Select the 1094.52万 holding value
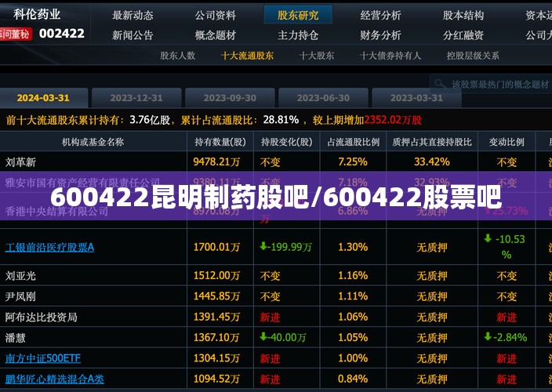 coord(216,379)
